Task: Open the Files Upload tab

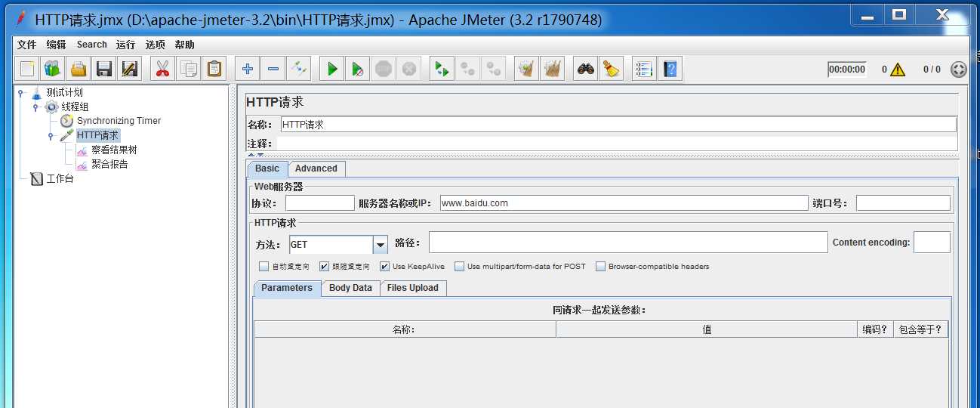Action: coord(412,288)
